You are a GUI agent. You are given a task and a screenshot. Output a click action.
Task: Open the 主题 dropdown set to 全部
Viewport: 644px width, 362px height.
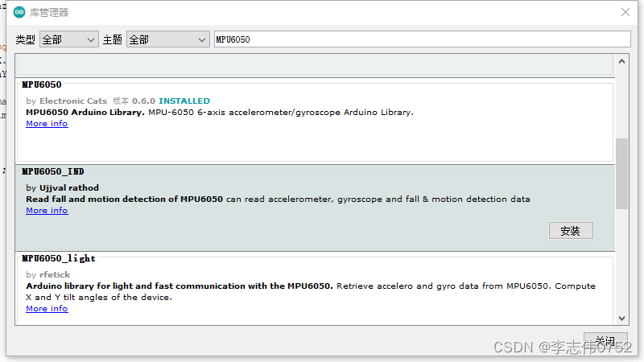[x=168, y=39]
